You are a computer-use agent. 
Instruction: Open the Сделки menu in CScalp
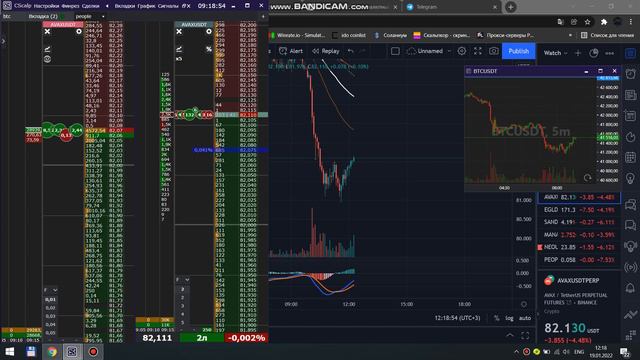pos(90,6)
